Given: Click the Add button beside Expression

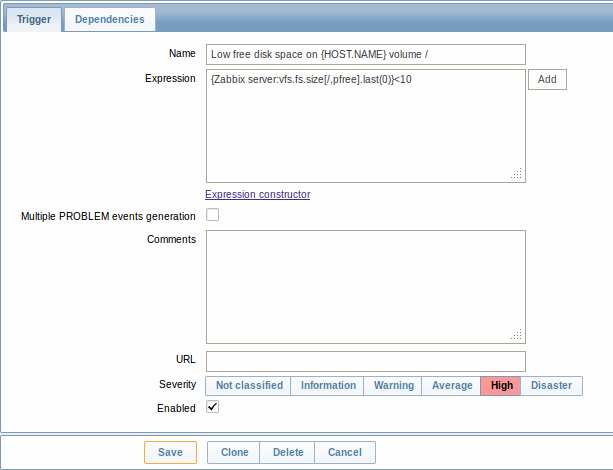Looking at the screenshot, I should [x=547, y=79].
